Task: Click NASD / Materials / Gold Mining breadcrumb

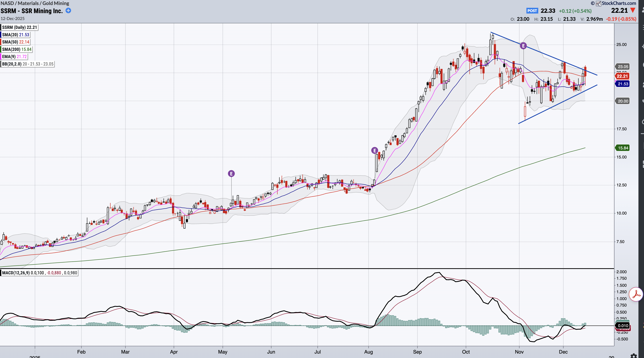Action: coord(35,3)
